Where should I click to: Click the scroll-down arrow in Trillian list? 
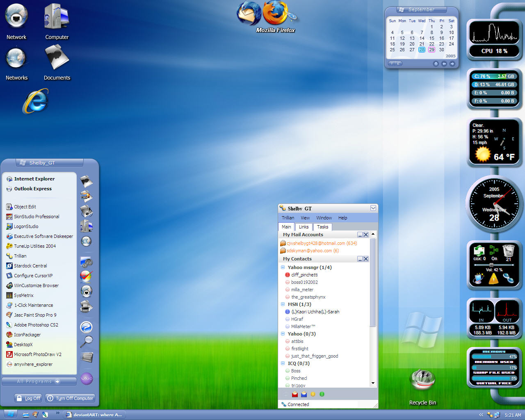point(373,383)
